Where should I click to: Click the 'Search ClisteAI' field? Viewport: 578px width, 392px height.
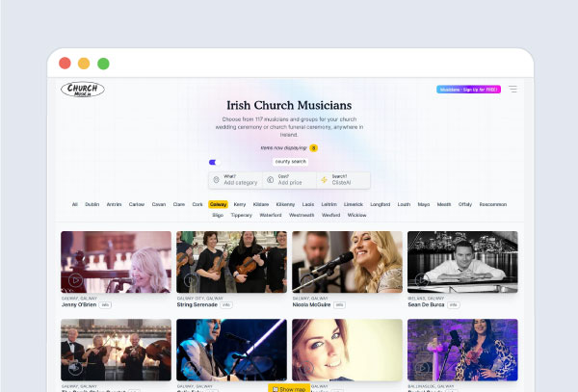(343, 180)
